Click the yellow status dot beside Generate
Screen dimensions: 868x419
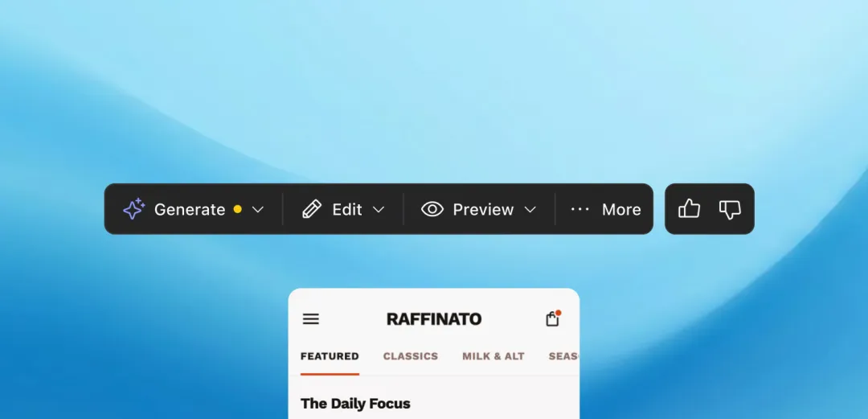(237, 209)
